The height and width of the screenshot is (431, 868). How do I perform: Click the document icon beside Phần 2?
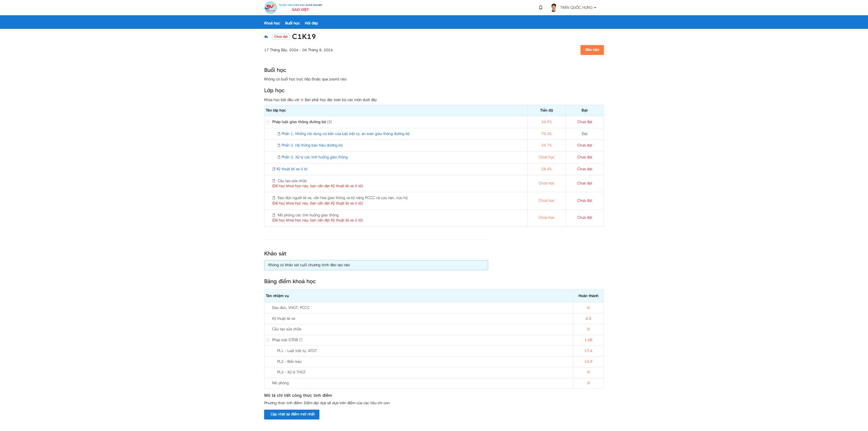(x=279, y=145)
